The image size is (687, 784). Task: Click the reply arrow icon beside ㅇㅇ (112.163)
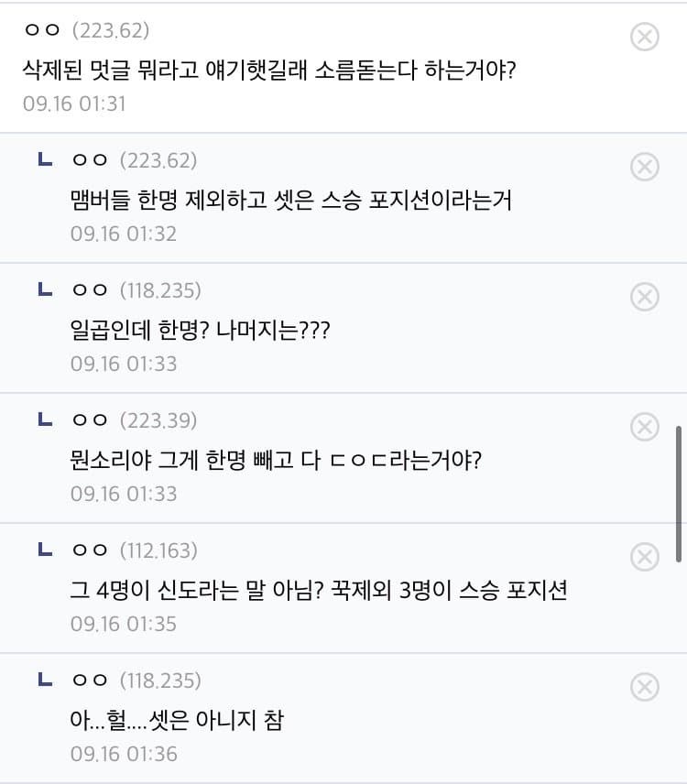[x=43, y=550]
